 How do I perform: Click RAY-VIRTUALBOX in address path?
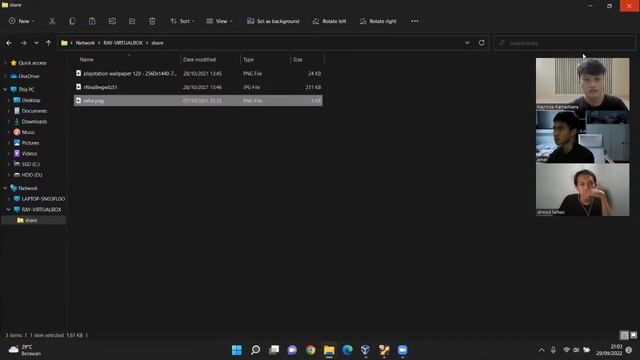tap(123, 43)
